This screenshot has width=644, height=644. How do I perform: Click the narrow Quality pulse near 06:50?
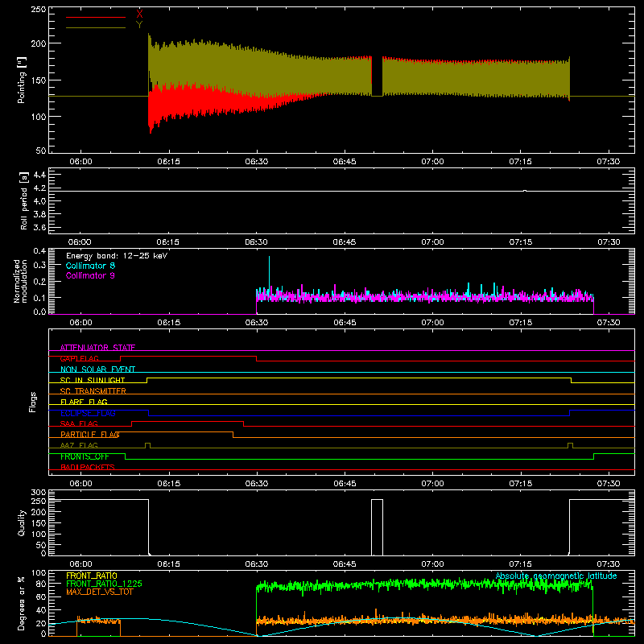377,527
